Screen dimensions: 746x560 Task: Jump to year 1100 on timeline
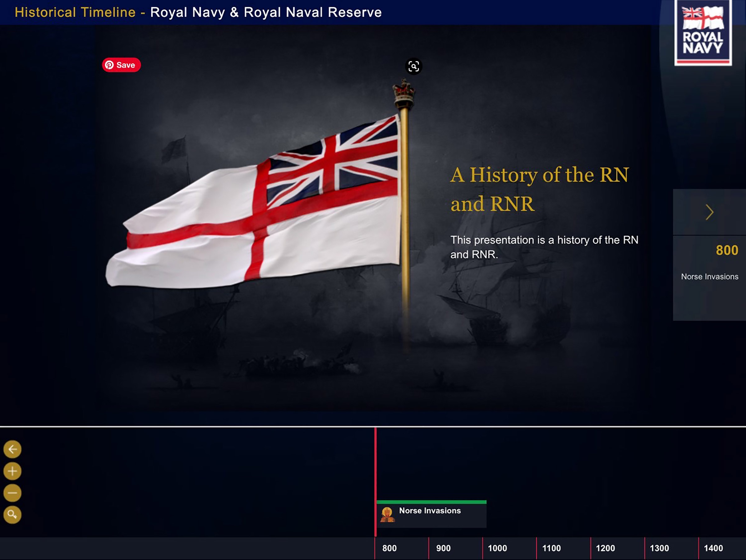click(551, 548)
